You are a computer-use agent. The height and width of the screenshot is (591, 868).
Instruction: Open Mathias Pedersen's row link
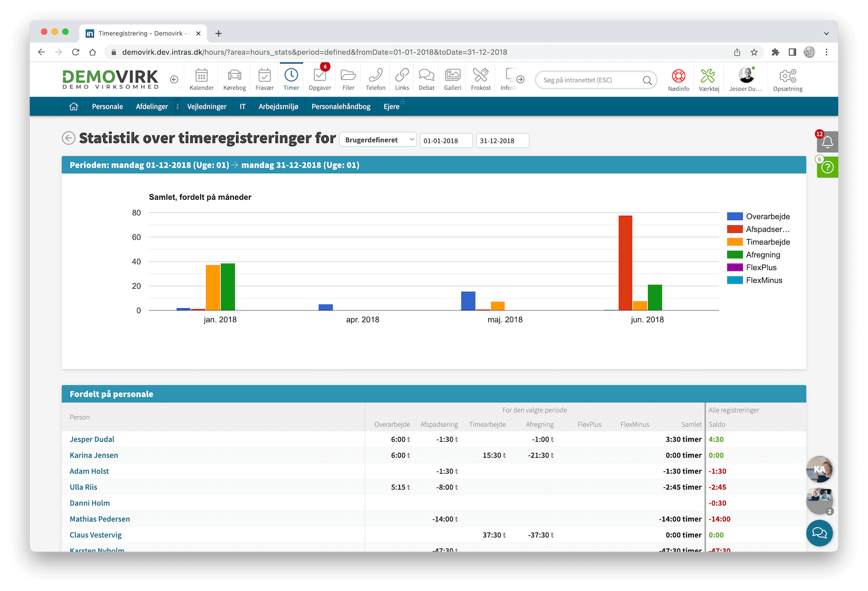[x=100, y=519]
